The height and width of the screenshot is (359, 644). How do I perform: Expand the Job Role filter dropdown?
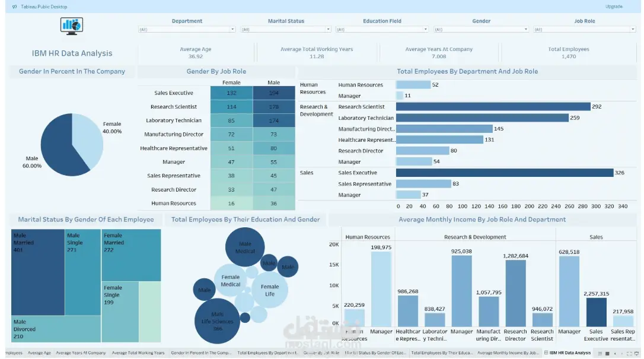[585, 30]
